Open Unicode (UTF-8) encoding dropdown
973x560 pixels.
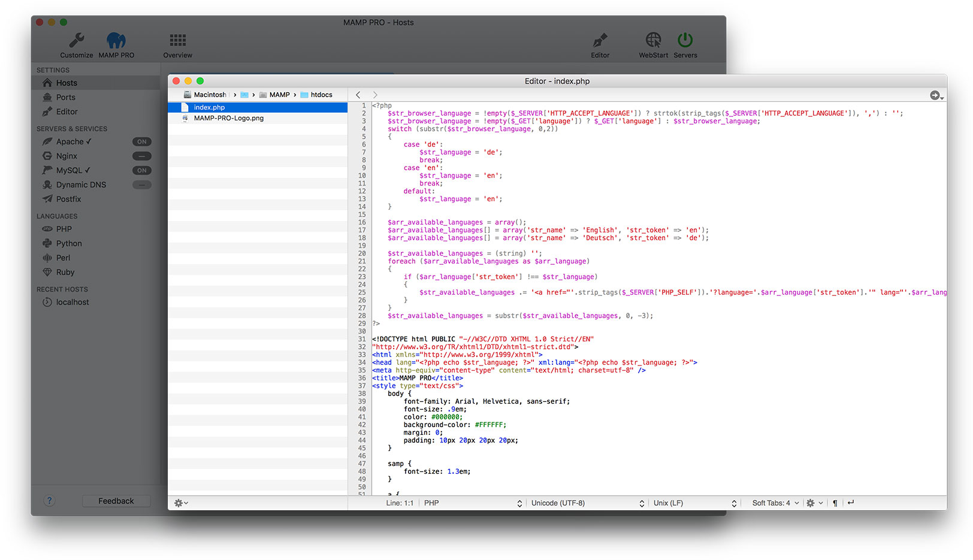pyautogui.click(x=588, y=503)
